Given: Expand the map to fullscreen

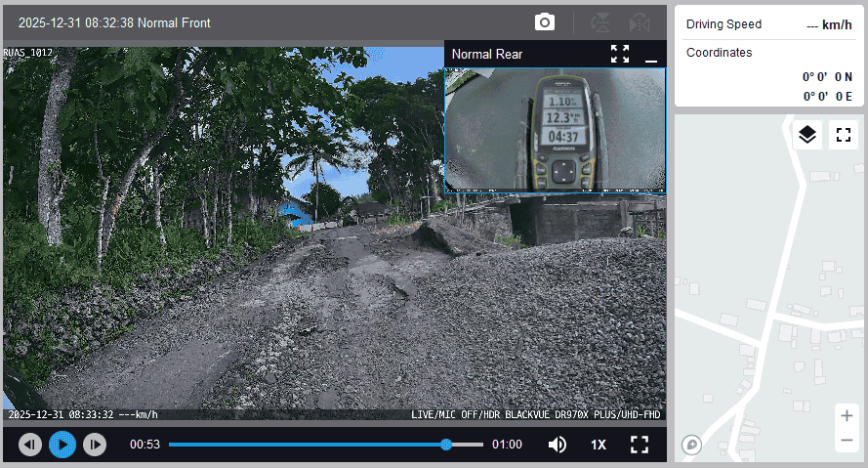Looking at the screenshot, I should pyautogui.click(x=844, y=135).
